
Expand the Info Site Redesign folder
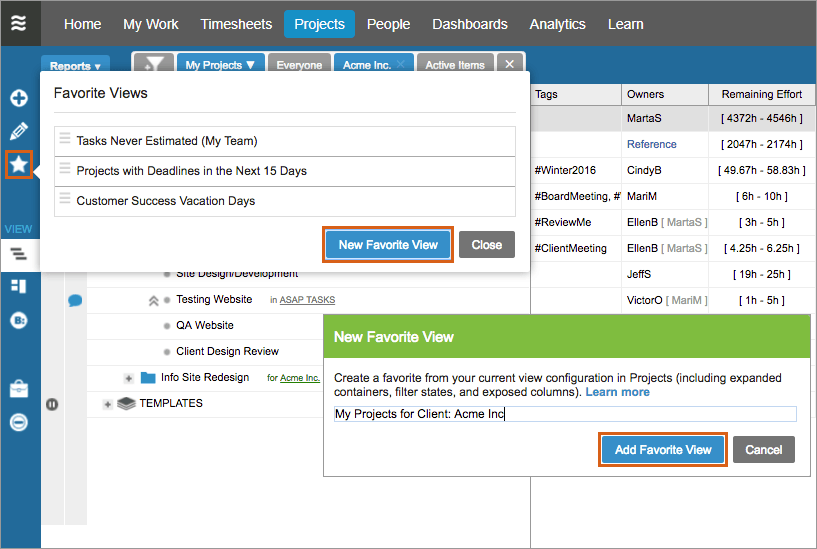pyautogui.click(x=128, y=378)
